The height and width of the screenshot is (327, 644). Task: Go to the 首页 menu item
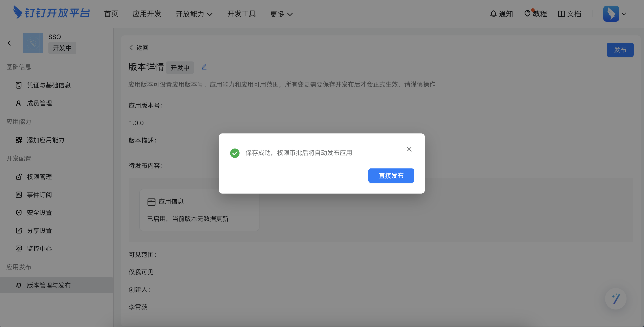point(111,14)
